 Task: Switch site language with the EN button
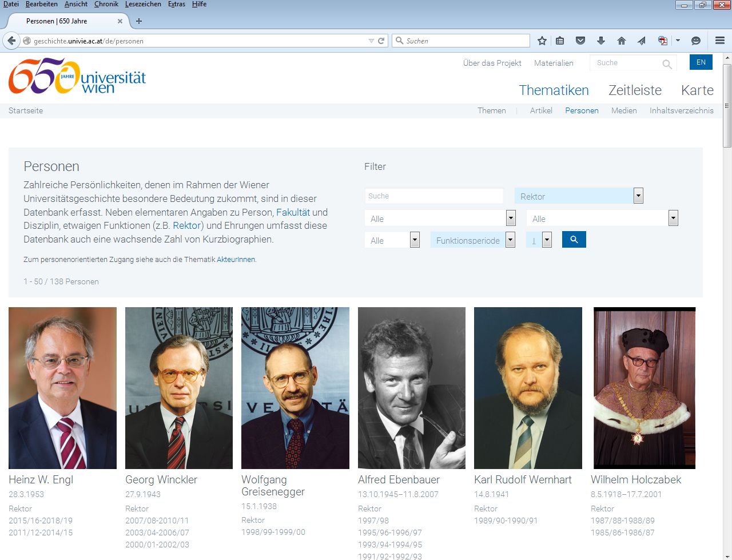[701, 62]
